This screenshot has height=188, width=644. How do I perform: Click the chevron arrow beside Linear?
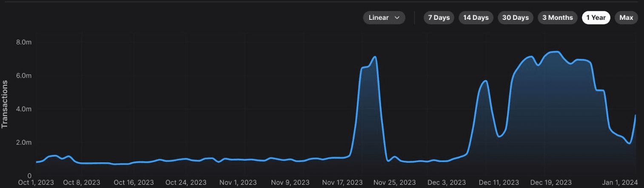pos(397,18)
